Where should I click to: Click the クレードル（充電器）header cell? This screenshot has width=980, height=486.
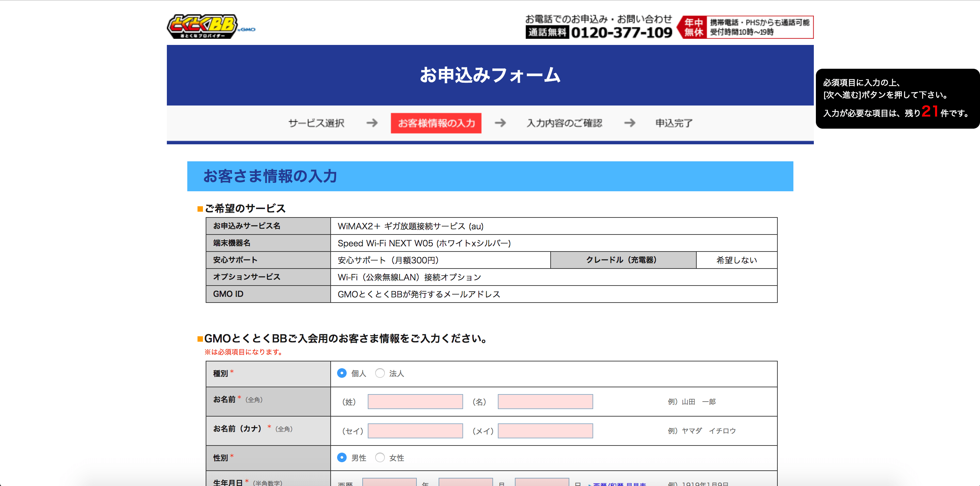coord(623,260)
